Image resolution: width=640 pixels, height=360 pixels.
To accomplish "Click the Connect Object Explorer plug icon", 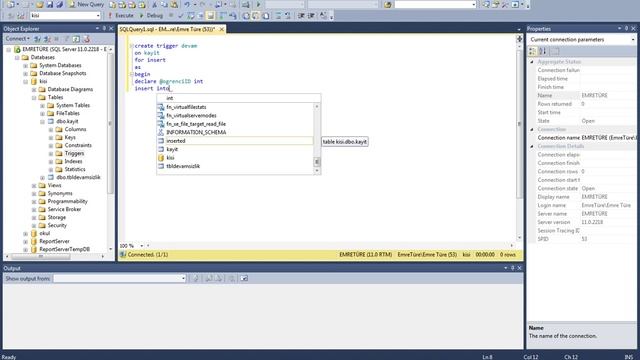I will point(37,39).
